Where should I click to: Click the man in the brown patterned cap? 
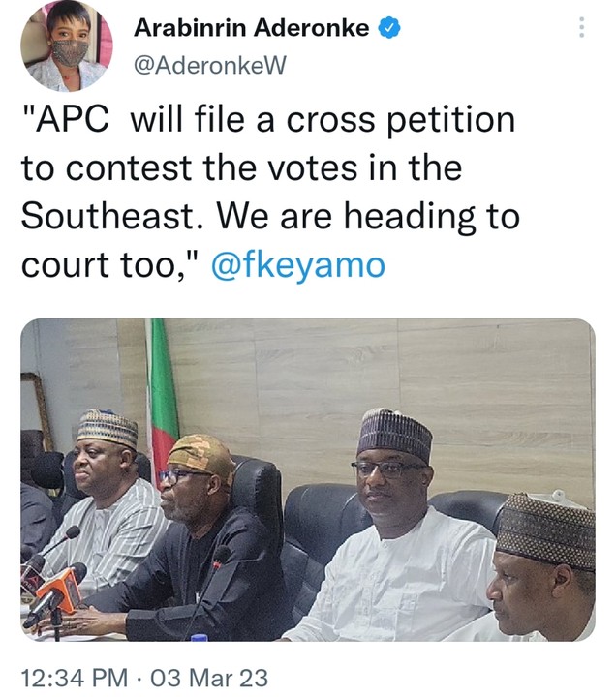(x=547, y=571)
